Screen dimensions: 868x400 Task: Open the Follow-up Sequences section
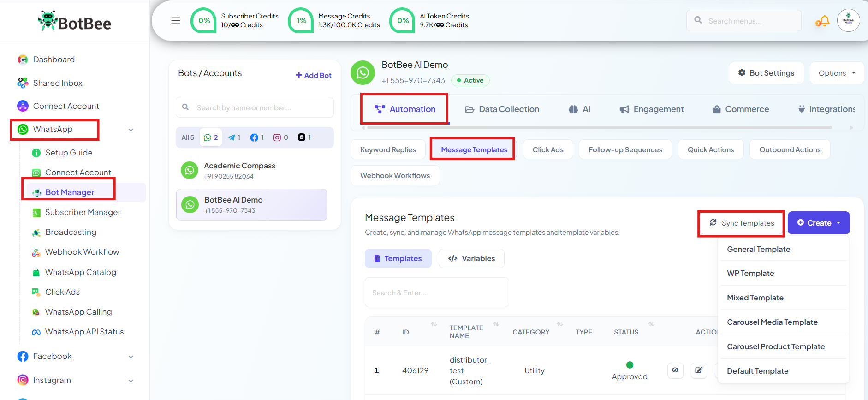(625, 149)
